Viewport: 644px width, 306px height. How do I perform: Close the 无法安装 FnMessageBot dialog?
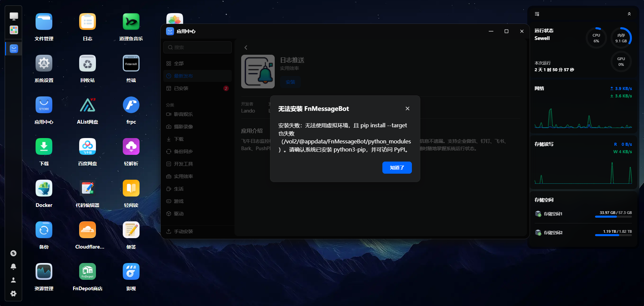pos(408,108)
